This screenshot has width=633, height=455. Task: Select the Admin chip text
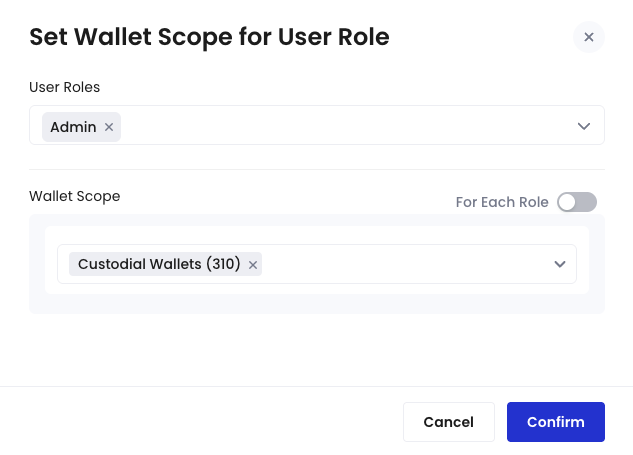pos(73,127)
